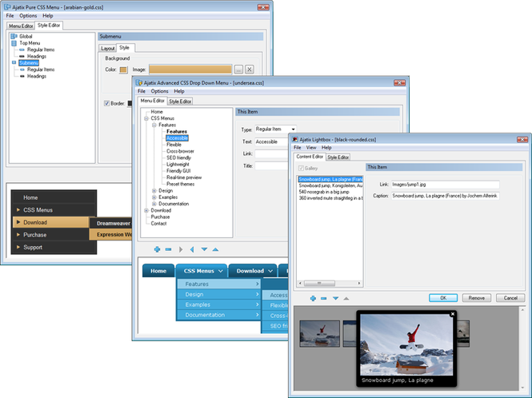
Task: Click remove image minus icon in Lightbox window
Action: 324,298
